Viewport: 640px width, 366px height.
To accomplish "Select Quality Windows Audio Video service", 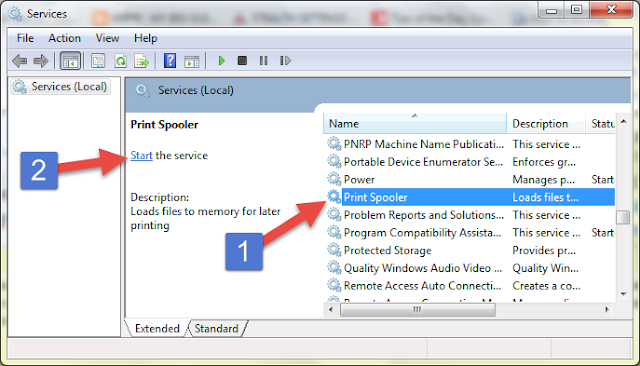I will tap(470, 268).
